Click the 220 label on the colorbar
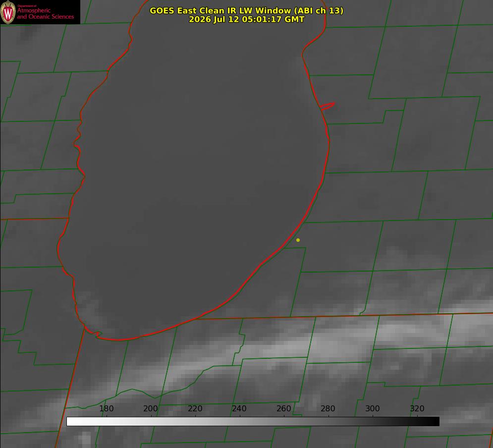493x448 pixels. pyautogui.click(x=195, y=408)
